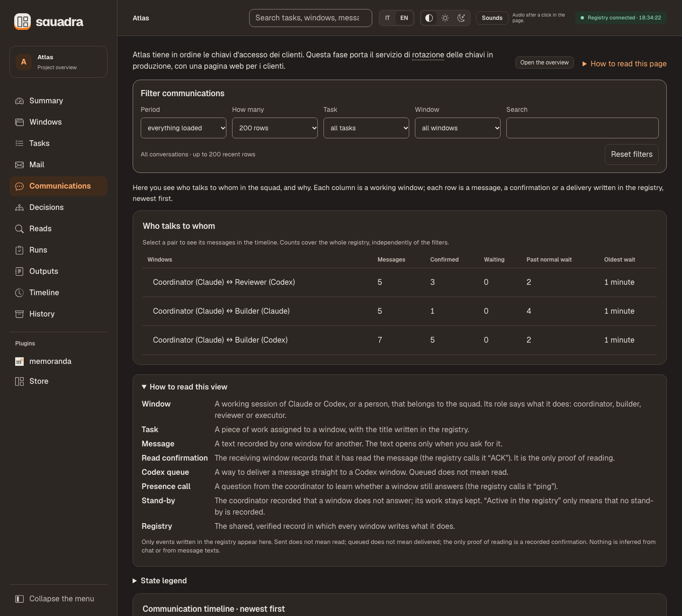682x616 pixels.
Task: Open the Task filter dropdown
Action: click(366, 128)
